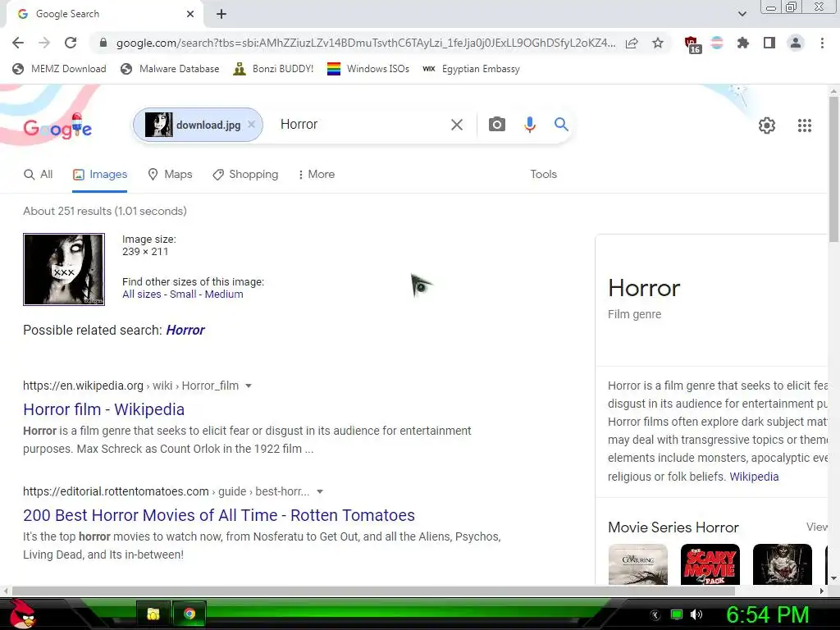View site info via padlock icon
840x630 pixels.
tap(103, 43)
